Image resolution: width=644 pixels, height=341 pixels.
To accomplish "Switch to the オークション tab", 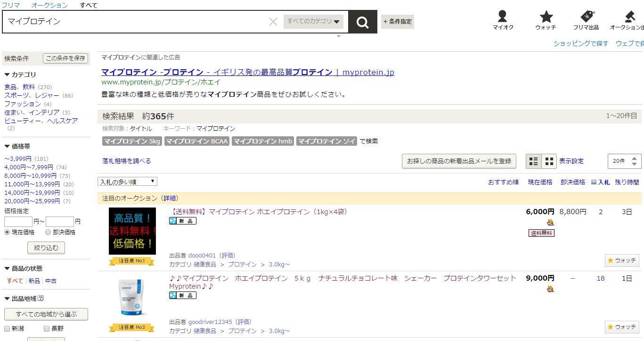I will point(49,5).
